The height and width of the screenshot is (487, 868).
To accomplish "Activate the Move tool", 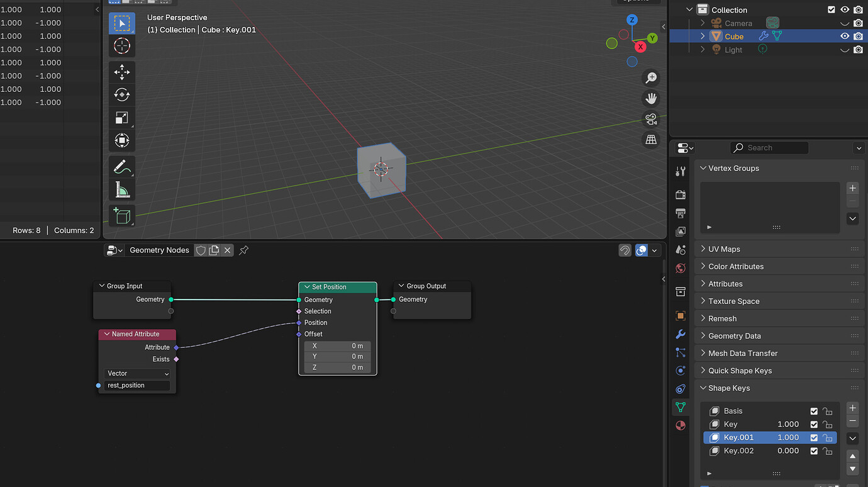I will point(122,72).
